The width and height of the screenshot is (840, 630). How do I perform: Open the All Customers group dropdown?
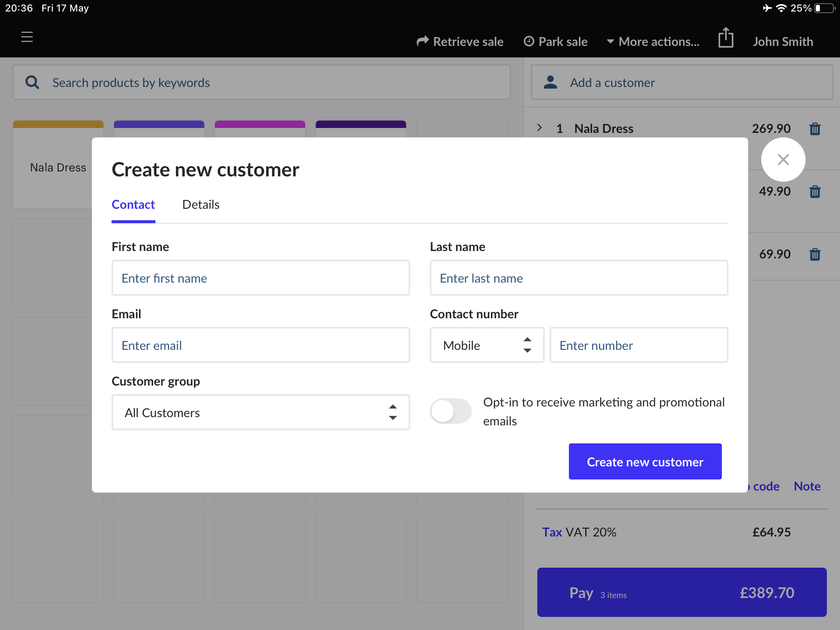260,413
